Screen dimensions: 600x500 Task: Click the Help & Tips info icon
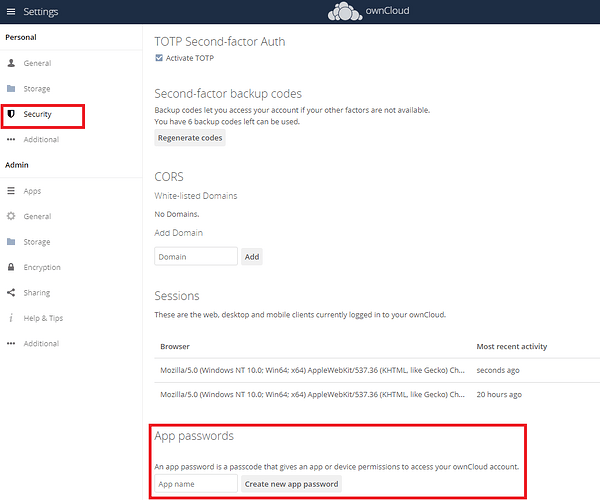[x=11, y=318]
